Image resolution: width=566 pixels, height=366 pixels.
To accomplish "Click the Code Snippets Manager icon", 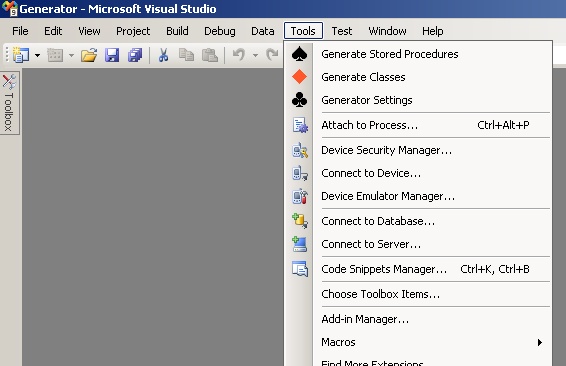I will tap(300, 269).
